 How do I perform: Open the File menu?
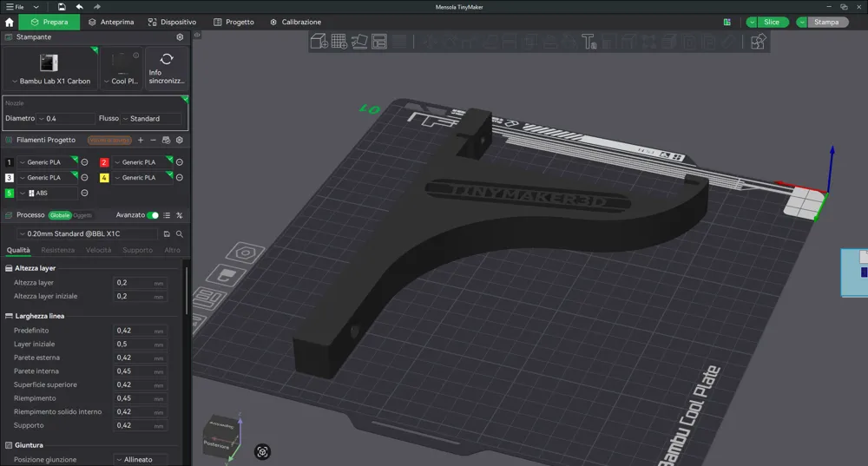point(15,7)
